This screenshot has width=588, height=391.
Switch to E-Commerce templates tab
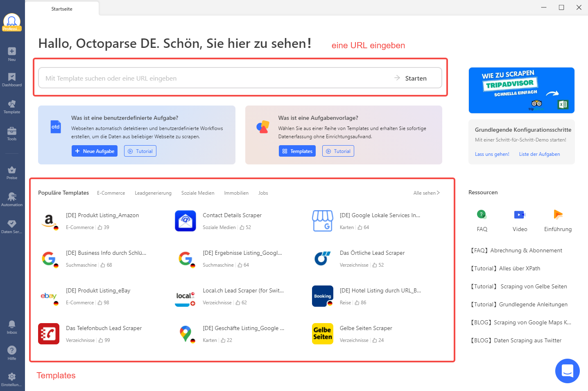click(111, 193)
